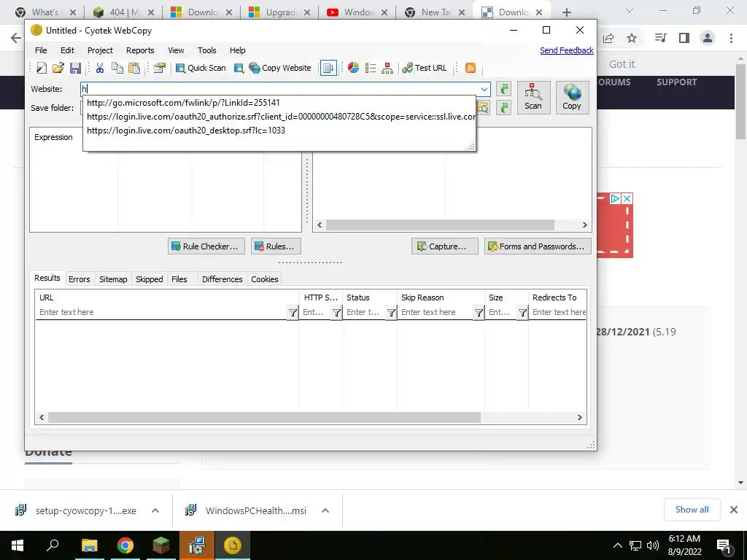The width and height of the screenshot is (747, 560).
Task: Open Chrome from the Windows taskbar
Action: point(125,545)
